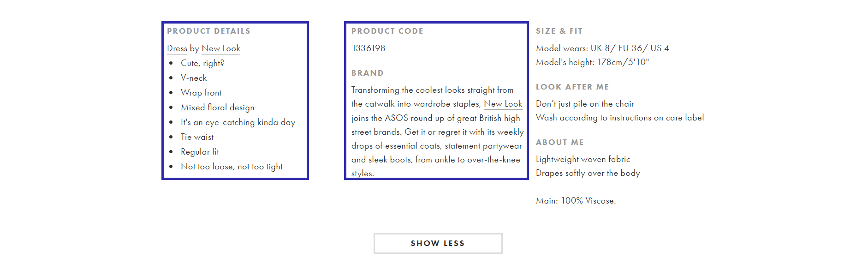868x276 pixels.
Task: Click the ABOUT ME heading
Action: 560,142
